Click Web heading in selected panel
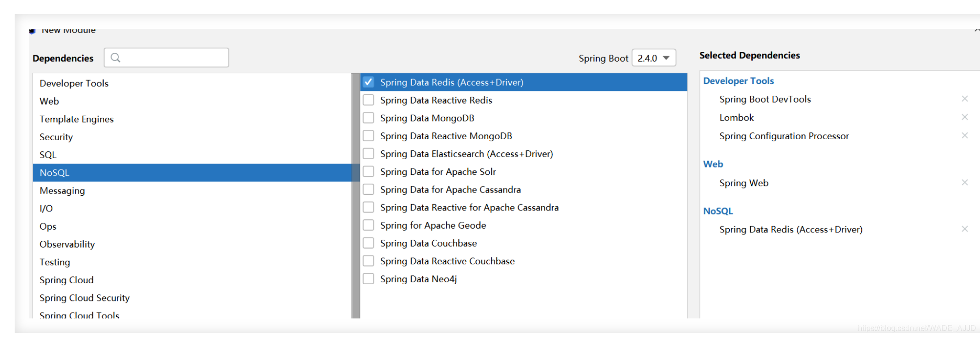The image size is (980, 337). point(713,164)
